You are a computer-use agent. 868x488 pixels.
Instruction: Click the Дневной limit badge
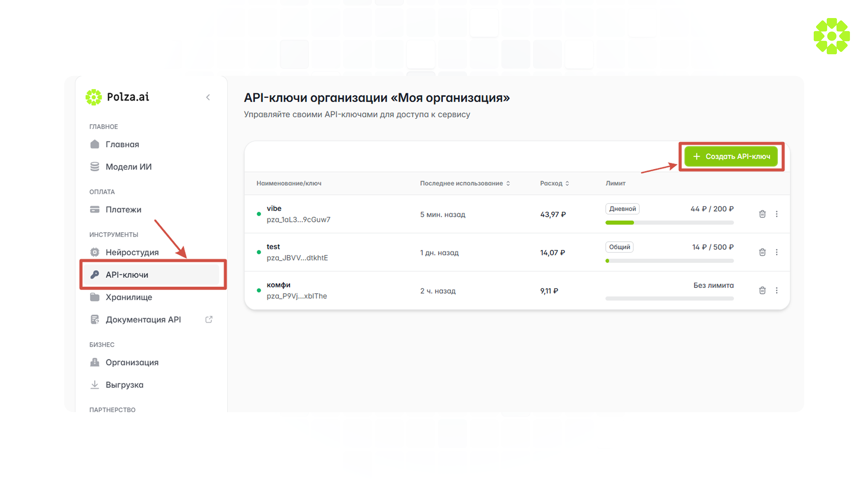tap(622, 209)
